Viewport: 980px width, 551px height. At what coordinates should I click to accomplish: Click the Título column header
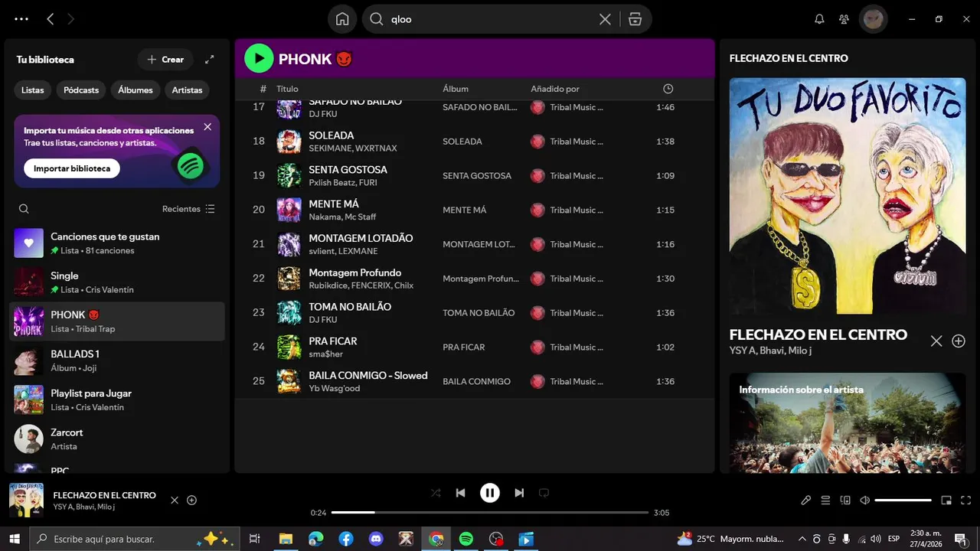287,89
